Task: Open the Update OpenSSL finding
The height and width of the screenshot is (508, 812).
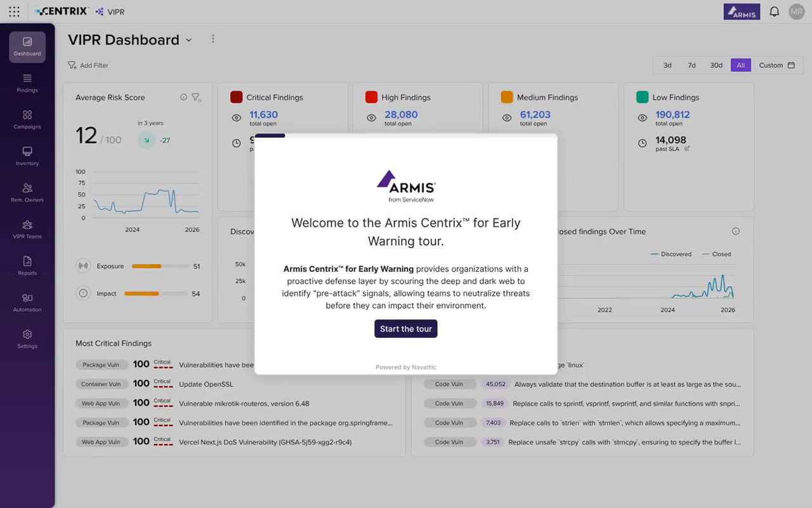Action: tap(206, 384)
